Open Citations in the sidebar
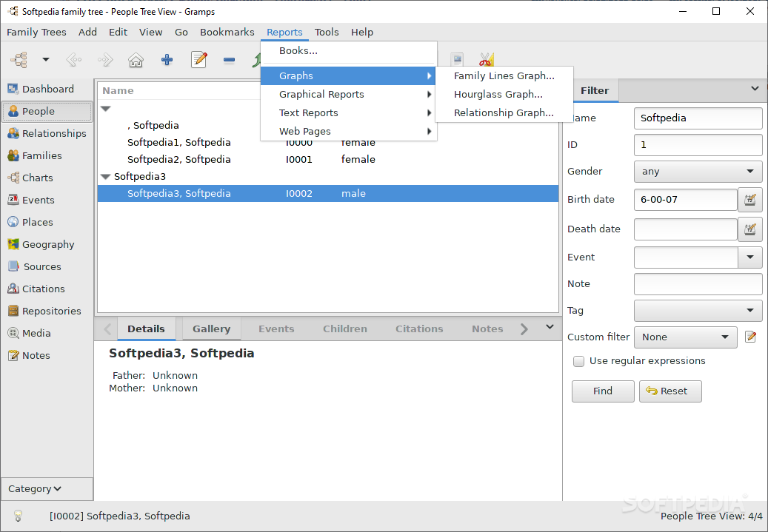This screenshot has height=532, width=768. coord(47,289)
